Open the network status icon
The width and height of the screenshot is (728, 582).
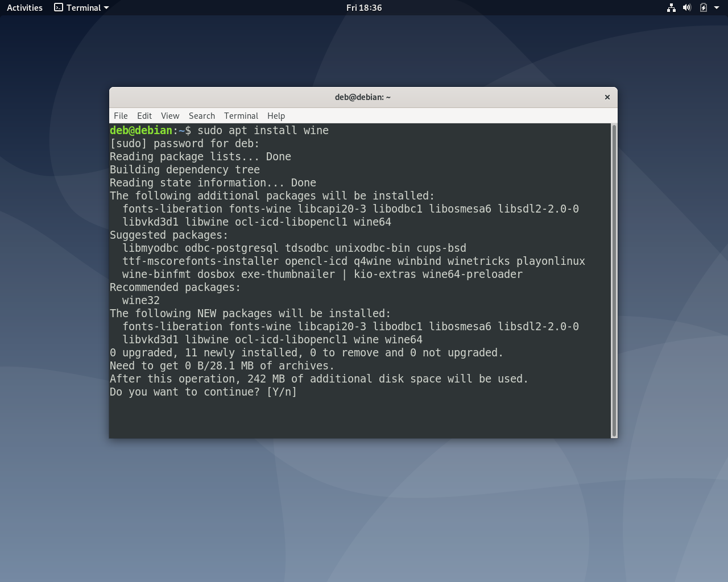[x=671, y=7]
